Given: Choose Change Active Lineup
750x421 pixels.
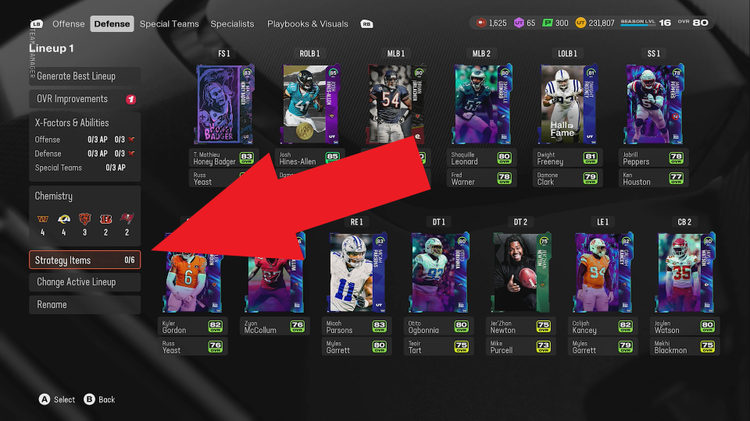Looking at the screenshot, I should tap(84, 282).
